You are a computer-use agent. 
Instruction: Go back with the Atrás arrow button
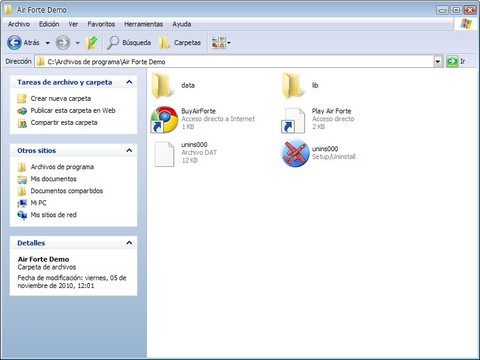coord(14,43)
